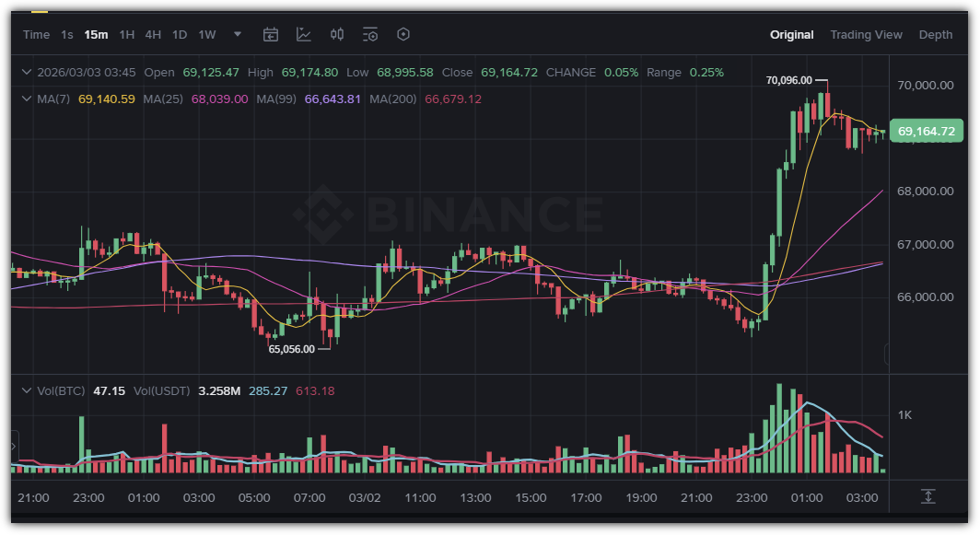
Task: Select the 1H interval
Action: [x=127, y=35]
